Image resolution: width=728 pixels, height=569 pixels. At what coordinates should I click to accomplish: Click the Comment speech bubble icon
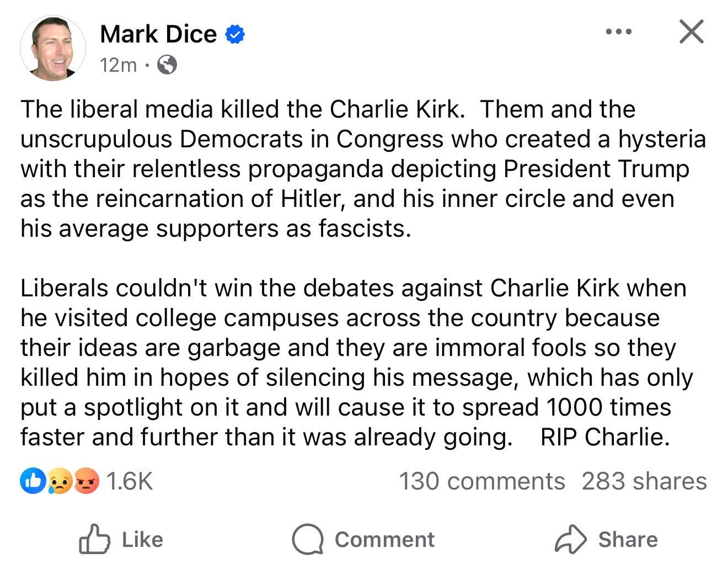click(x=307, y=539)
